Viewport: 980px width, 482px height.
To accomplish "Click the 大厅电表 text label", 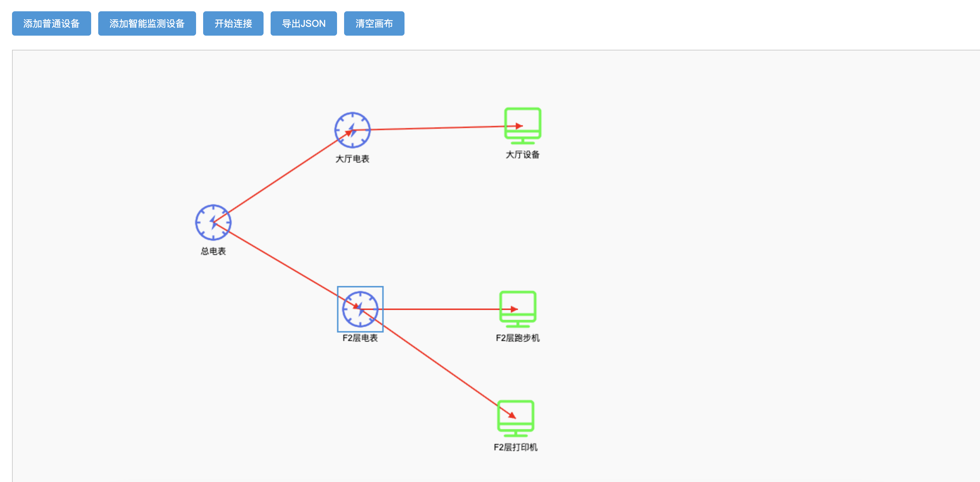I will click(352, 159).
